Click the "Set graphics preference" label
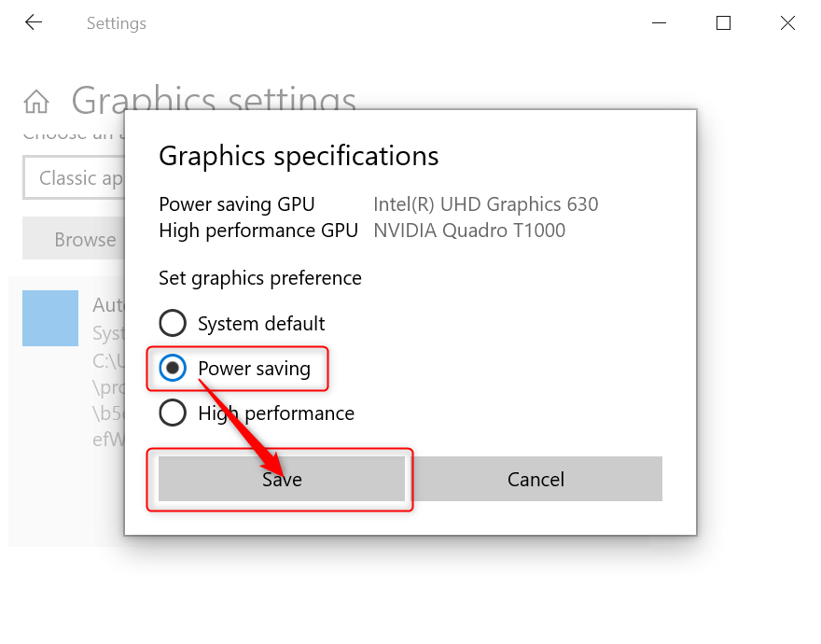Screen dimensions: 821x644 tap(260, 278)
